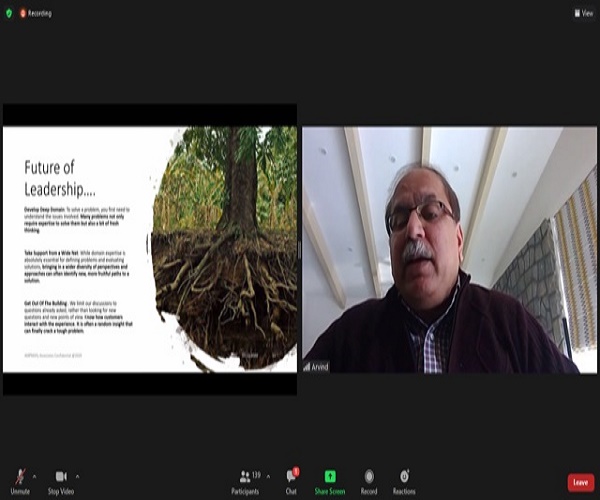Open the Participants panel
This screenshot has height=500, width=600.
[245, 482]
